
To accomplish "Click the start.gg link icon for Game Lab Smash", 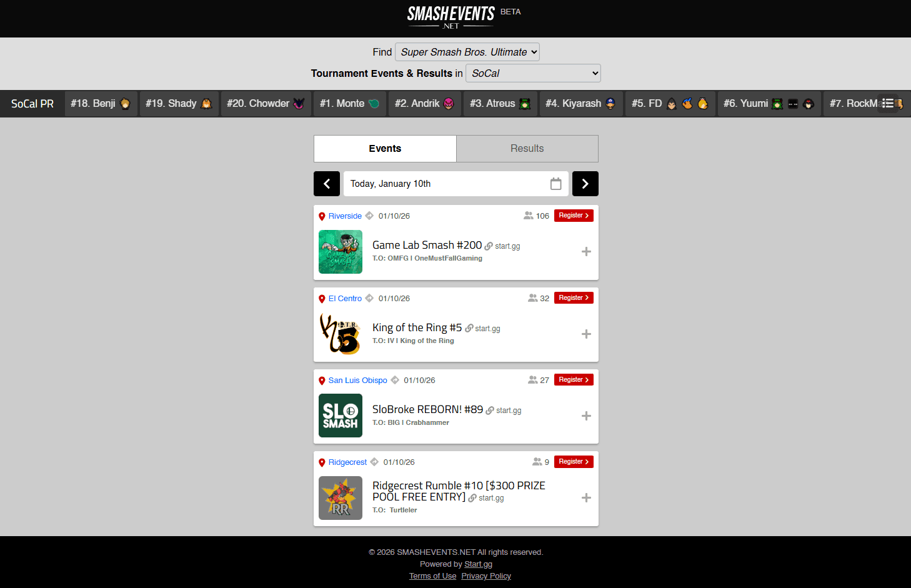I will point(489,246).
